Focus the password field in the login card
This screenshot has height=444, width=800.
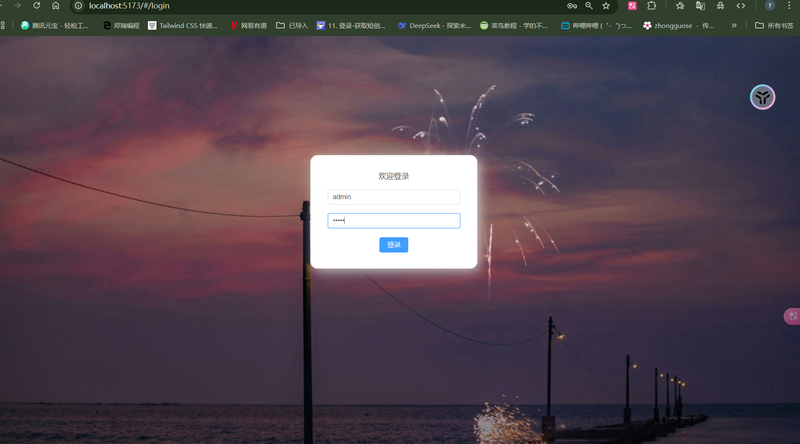[x=394, y=220]
